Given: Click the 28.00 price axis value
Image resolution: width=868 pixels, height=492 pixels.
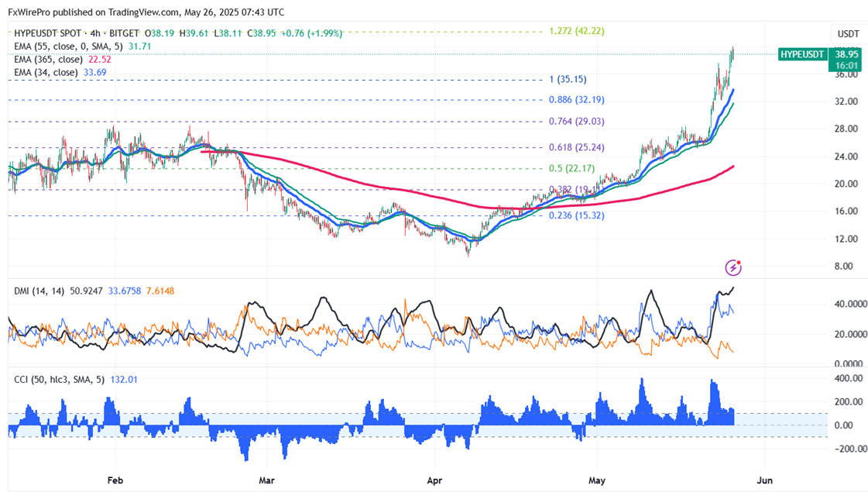Looking at the screenshot, I should pyautogui.click(x=846, y=129).
